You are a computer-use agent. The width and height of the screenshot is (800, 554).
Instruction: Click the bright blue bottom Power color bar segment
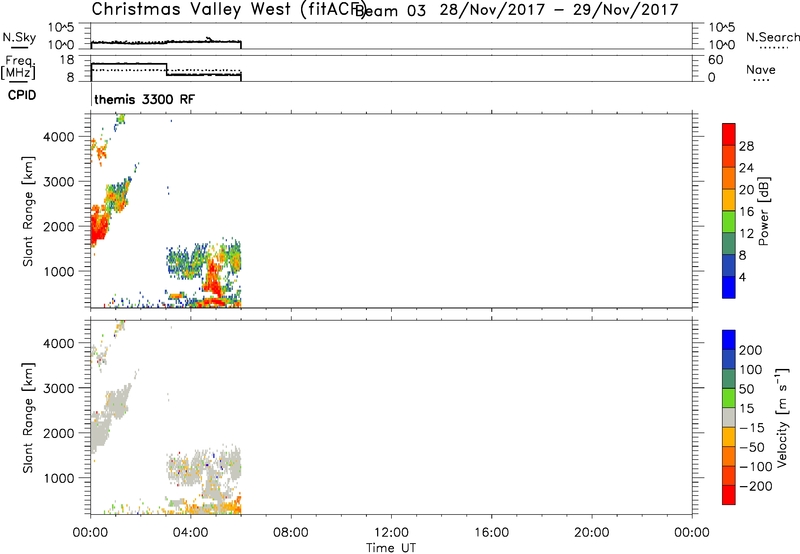point(729,287)
